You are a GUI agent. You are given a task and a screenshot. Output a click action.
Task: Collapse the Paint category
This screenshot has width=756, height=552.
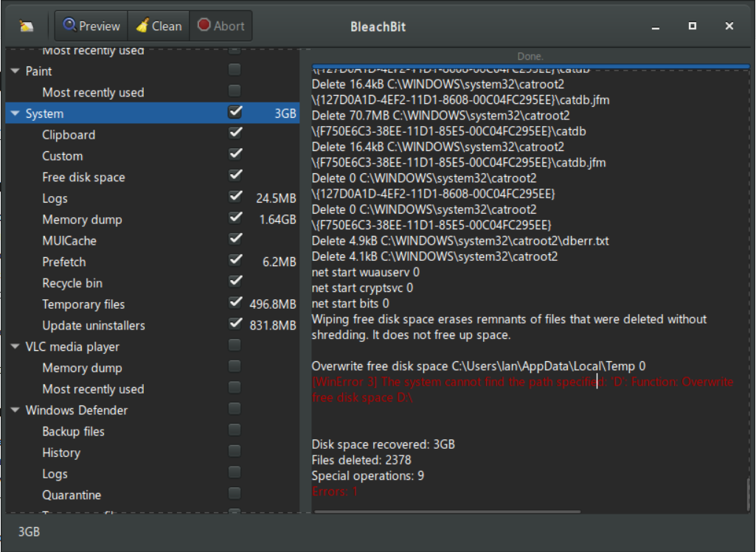pyautogui.click(x=15, y=71)
